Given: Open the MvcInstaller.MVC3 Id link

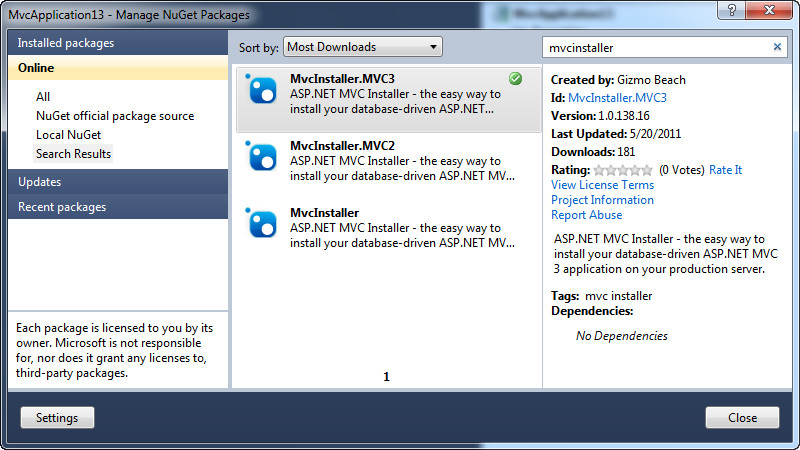Looking at the screenshot, I should point(617,97).
